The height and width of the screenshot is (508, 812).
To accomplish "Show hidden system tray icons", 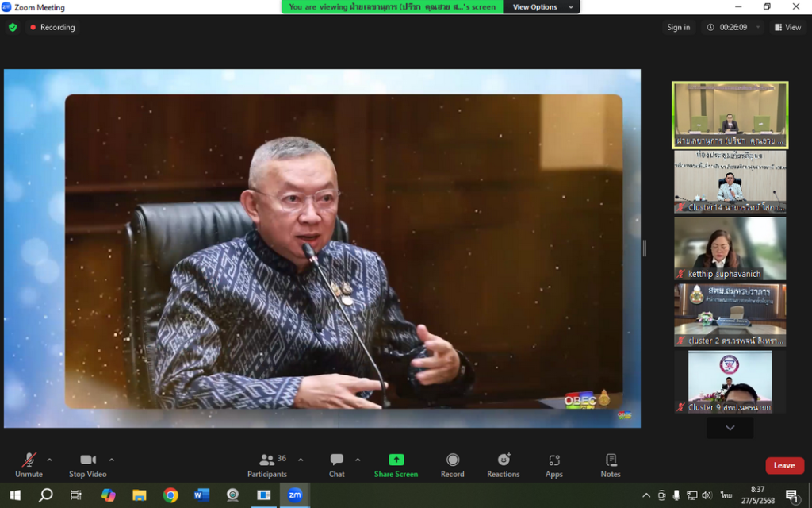I will click(646, 495).
